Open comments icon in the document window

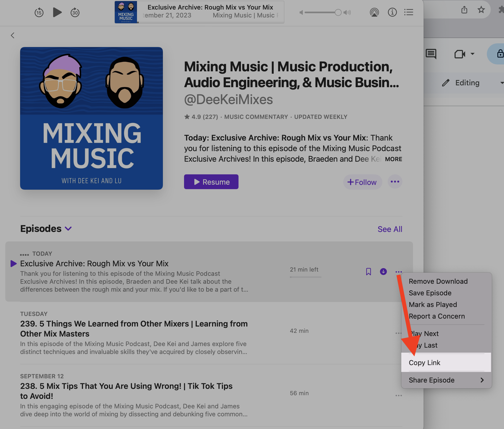tap(431, 54)
